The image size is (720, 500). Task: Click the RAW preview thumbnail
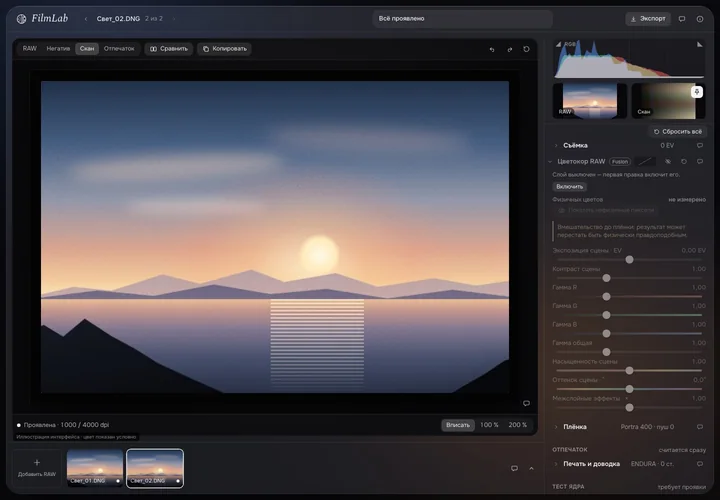[590, 101]
